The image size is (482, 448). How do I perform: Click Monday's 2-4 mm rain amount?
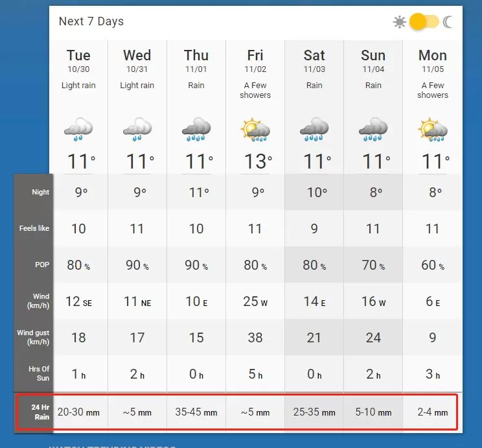point(433,412)
